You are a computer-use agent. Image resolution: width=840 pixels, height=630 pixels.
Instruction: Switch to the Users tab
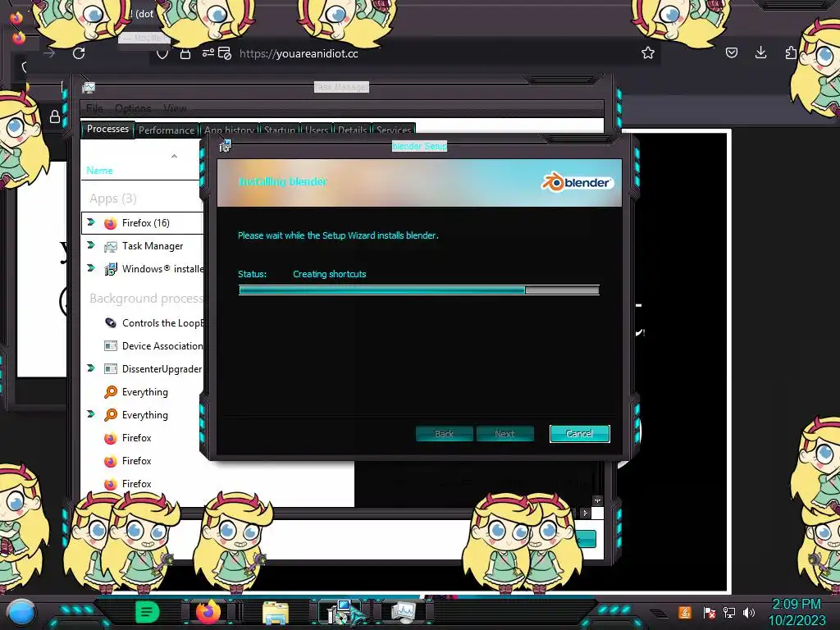316,130
